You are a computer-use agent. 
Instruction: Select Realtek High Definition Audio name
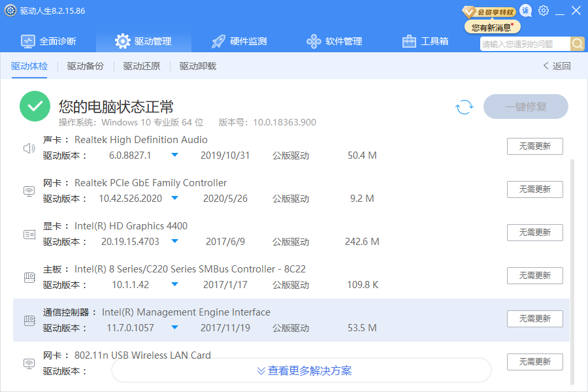coord(141,140)
